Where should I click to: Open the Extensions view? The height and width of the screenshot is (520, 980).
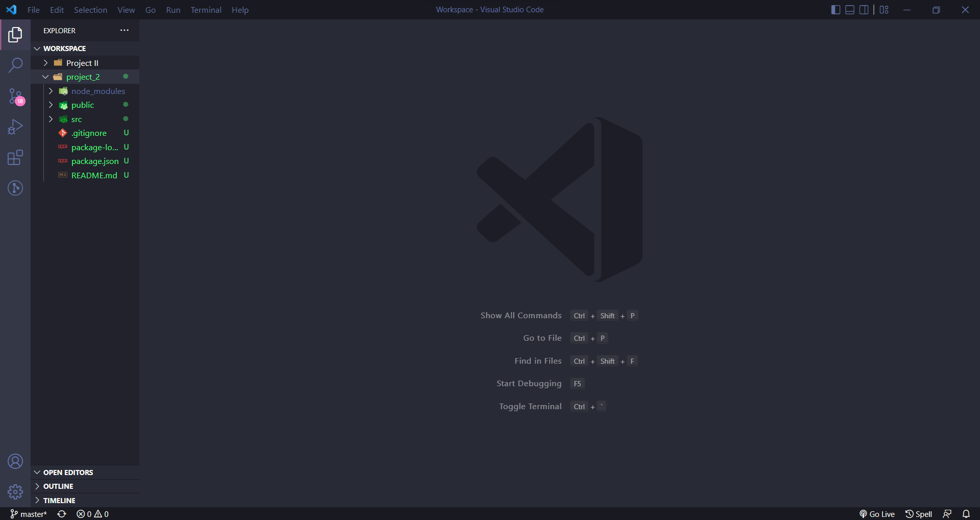tap(15, 157)
